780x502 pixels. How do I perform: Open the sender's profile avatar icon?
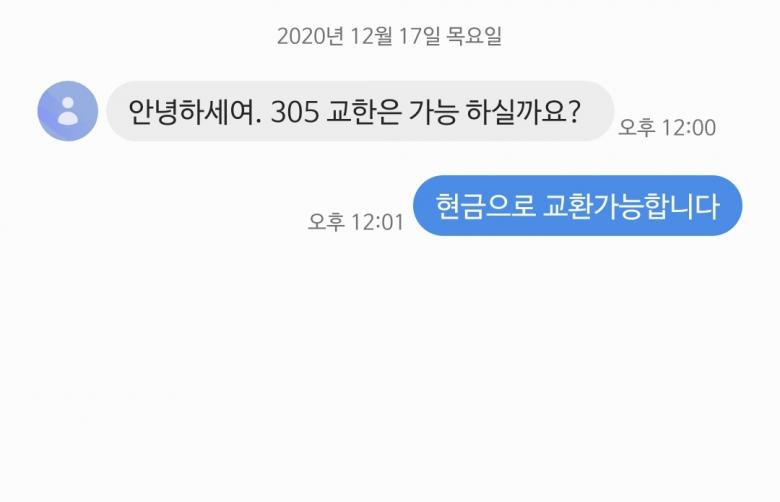click(x=68, y=111)
